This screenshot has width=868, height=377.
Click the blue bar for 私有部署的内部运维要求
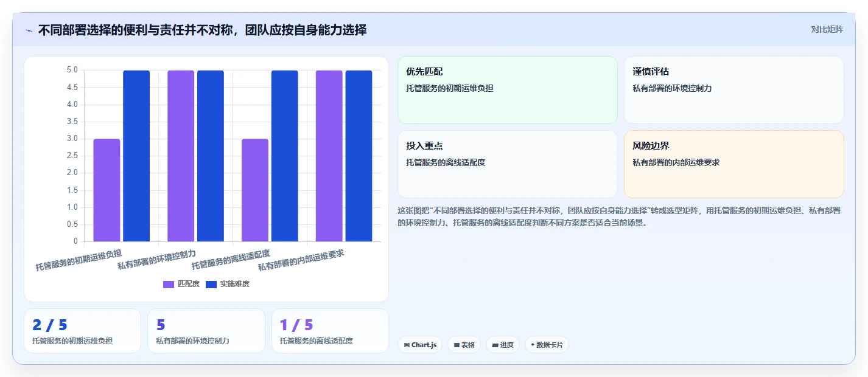pyautogui.click(x=359, y=156)
